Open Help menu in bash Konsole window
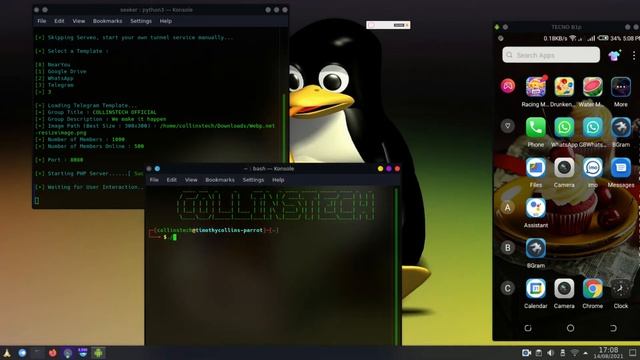The height and width of the screenshot is (360, 640). click(x=278, y=180)
